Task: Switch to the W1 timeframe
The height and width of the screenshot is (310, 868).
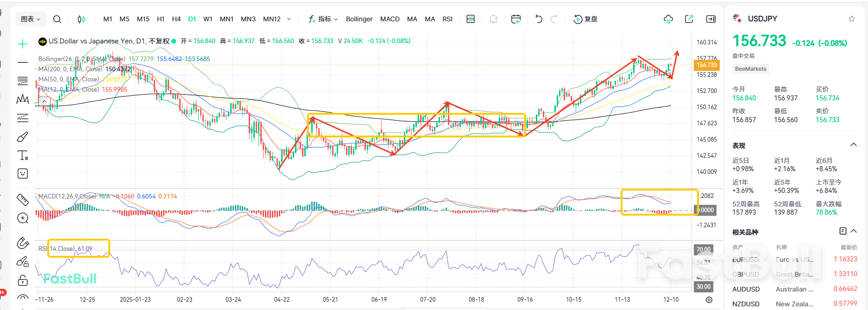Action: pyautogui.click(x=208, y=19)
